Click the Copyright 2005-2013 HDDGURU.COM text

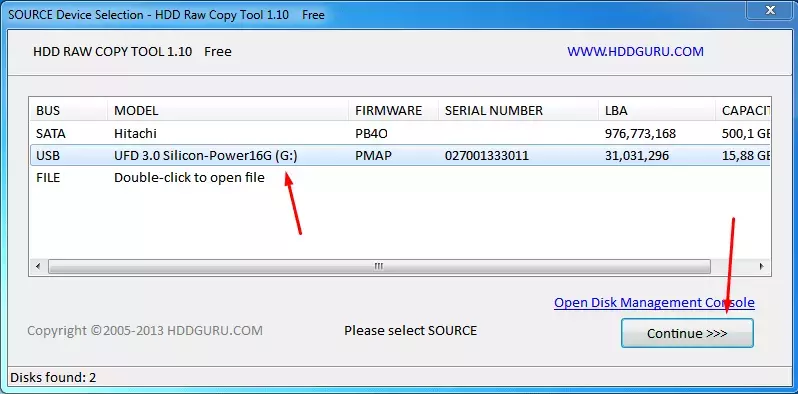coord(145,330)
